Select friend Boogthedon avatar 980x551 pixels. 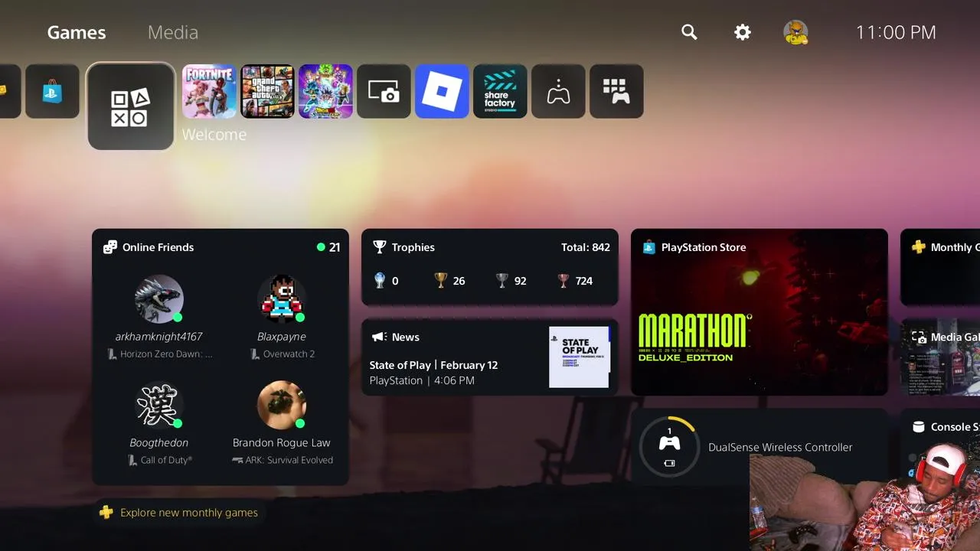click(x=159, y=406)
